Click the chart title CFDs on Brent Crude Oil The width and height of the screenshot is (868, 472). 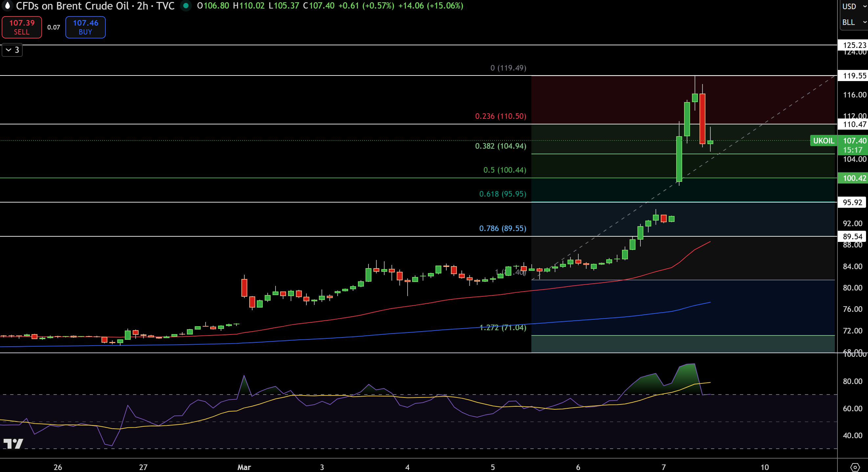73,6
